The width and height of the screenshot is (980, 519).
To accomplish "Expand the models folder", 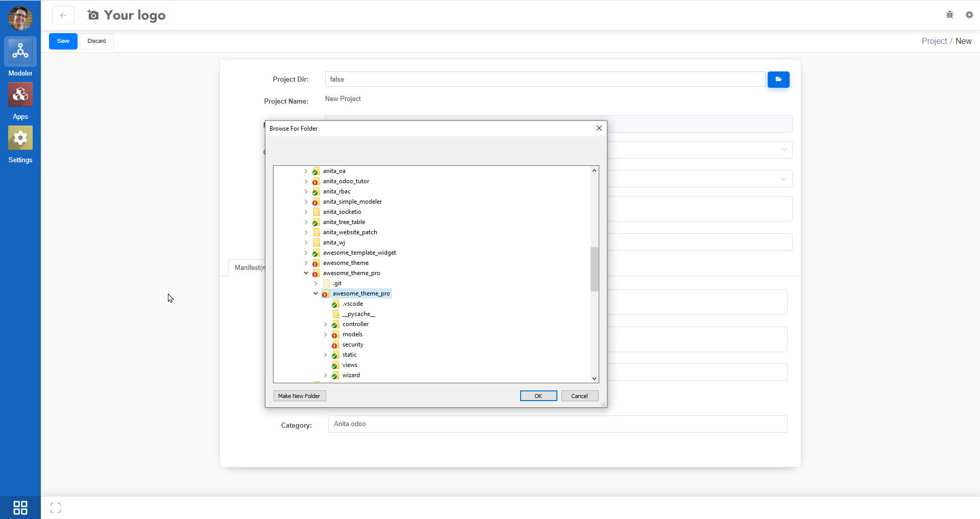I will (x=325, y=334).
